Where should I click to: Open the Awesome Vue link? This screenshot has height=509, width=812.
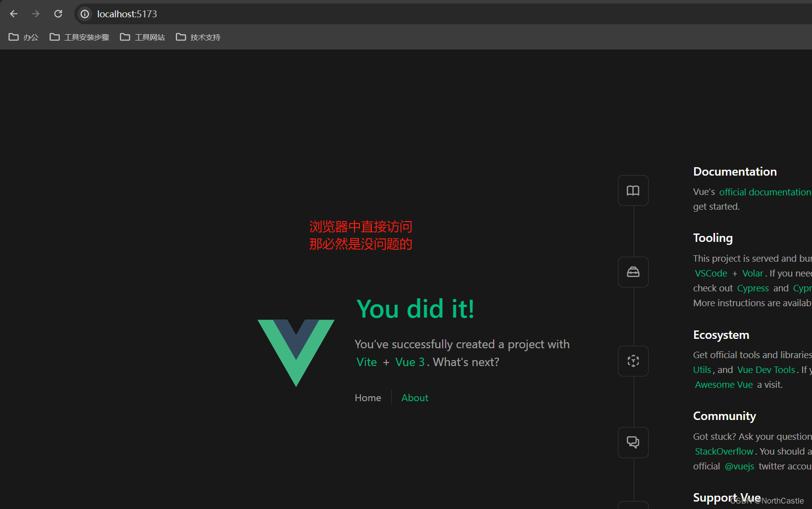[724, 384]
